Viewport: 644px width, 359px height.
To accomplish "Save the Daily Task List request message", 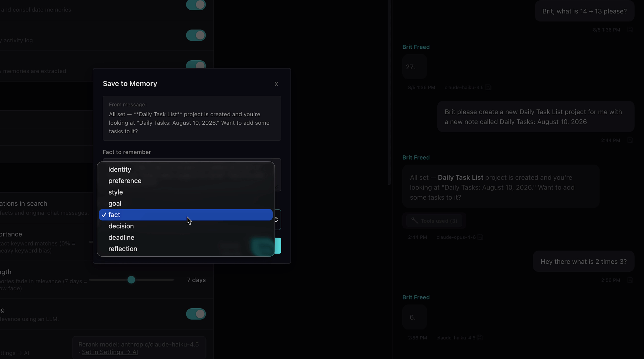I will tap(630, 140).
